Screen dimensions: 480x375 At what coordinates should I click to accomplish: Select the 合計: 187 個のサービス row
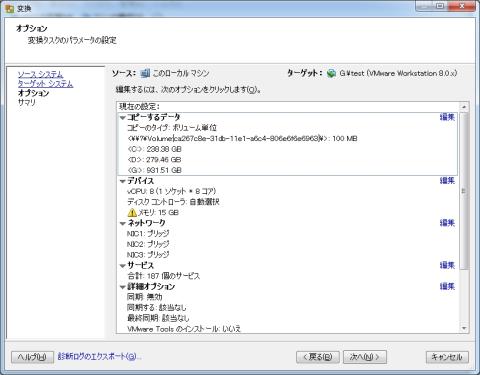click(163, 276)
